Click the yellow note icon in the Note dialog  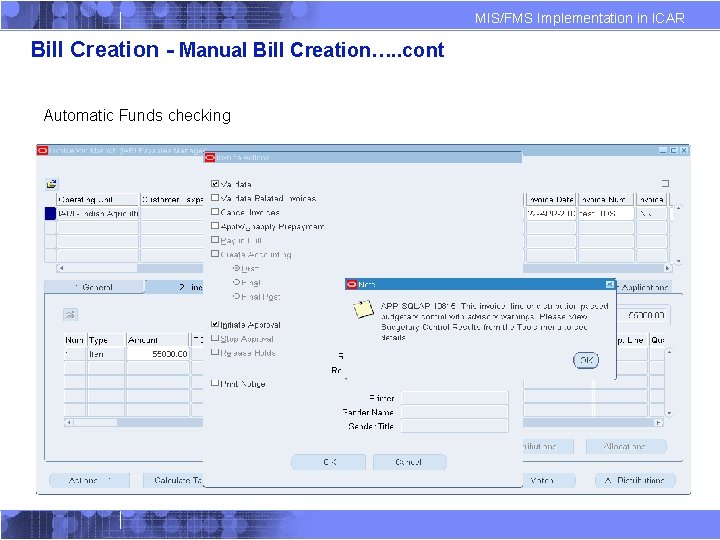tap(363, 309)
